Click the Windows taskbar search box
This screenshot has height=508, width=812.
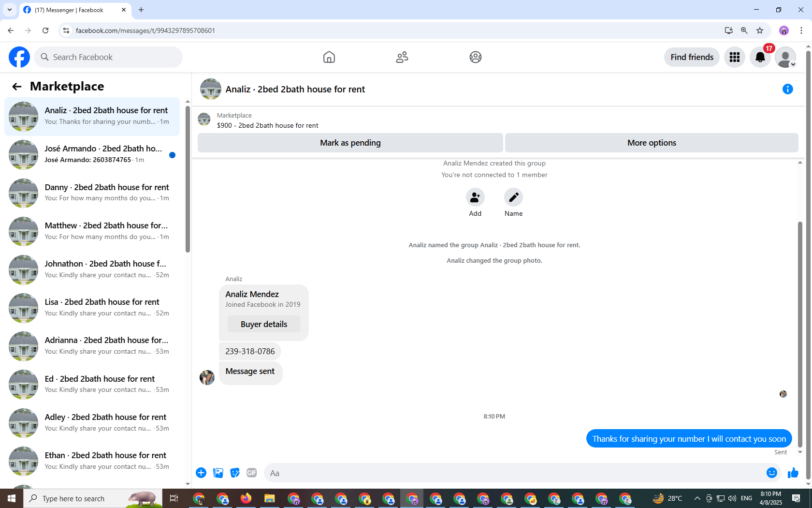pos(93,498)
